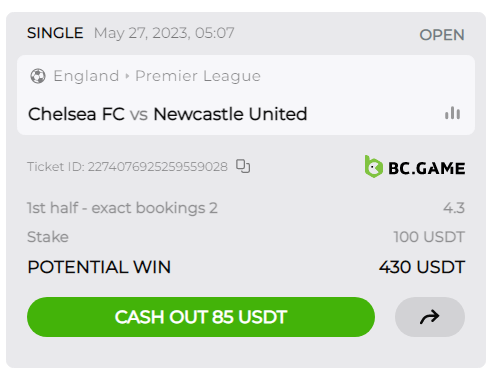
Task: Click the May 27, 2023 bet timestamp
Action: tap(164, 33)
